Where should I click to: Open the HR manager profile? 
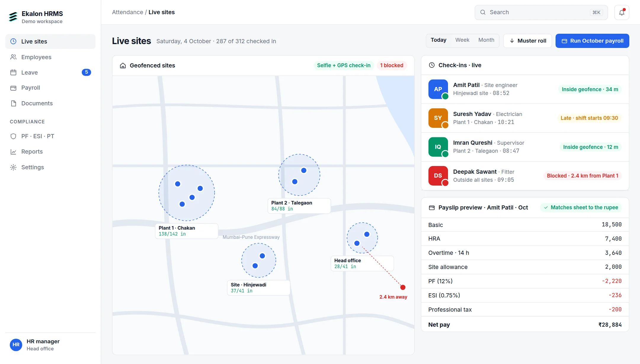[50, 345]
